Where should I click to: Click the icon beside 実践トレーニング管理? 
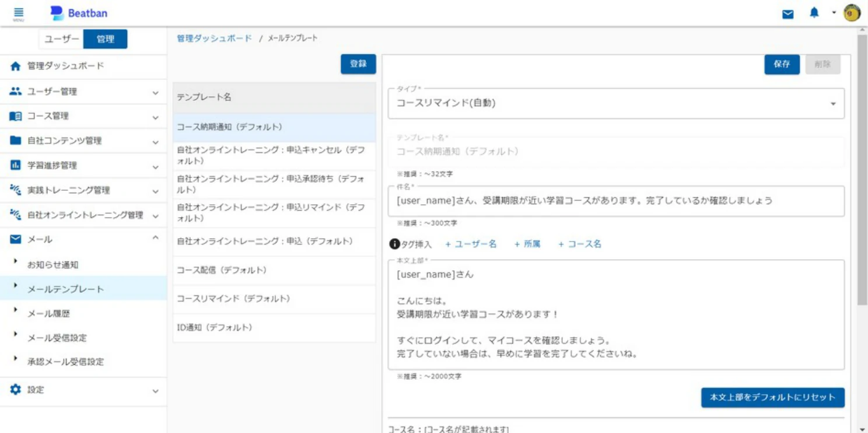point(16,190)
